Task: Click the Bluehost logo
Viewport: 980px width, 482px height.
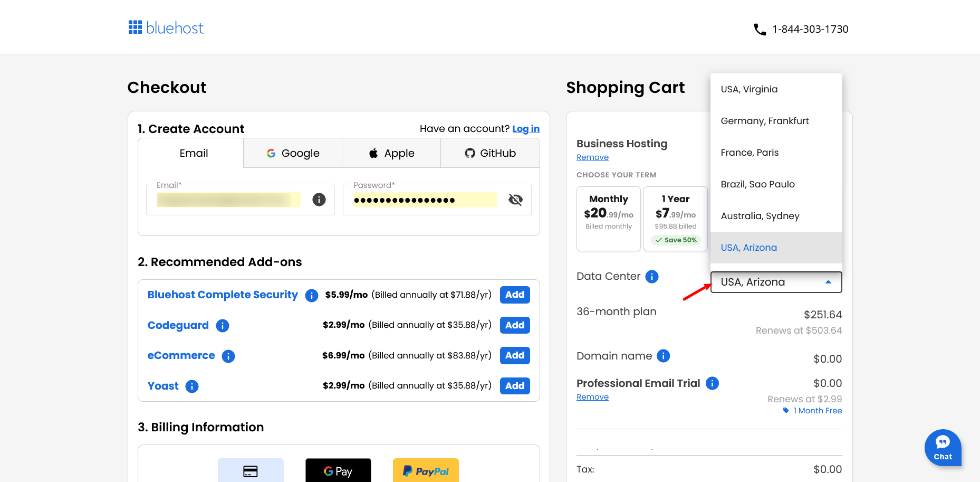Action: click(166, 28)
